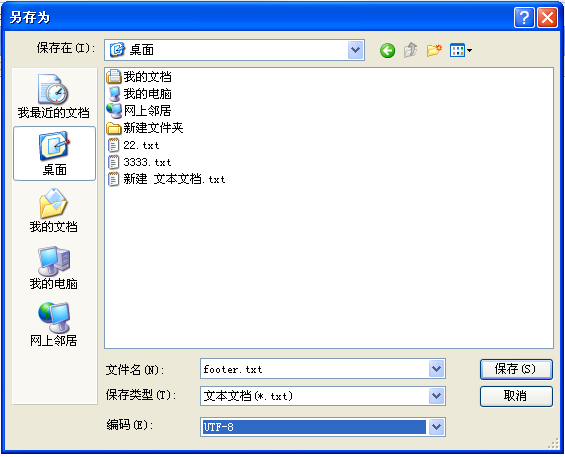Image resolution: width=565 pixels, height=457 pixels.
Task: Create a new folder with toolbar icon
Action: coord(434,50)
